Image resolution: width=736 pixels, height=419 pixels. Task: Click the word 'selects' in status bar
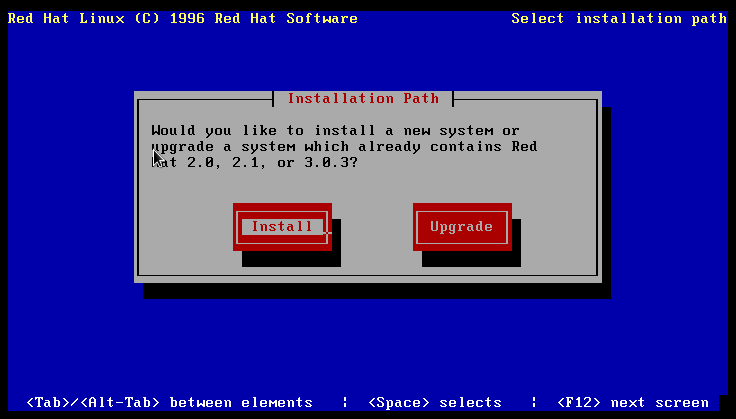(470, 402)
